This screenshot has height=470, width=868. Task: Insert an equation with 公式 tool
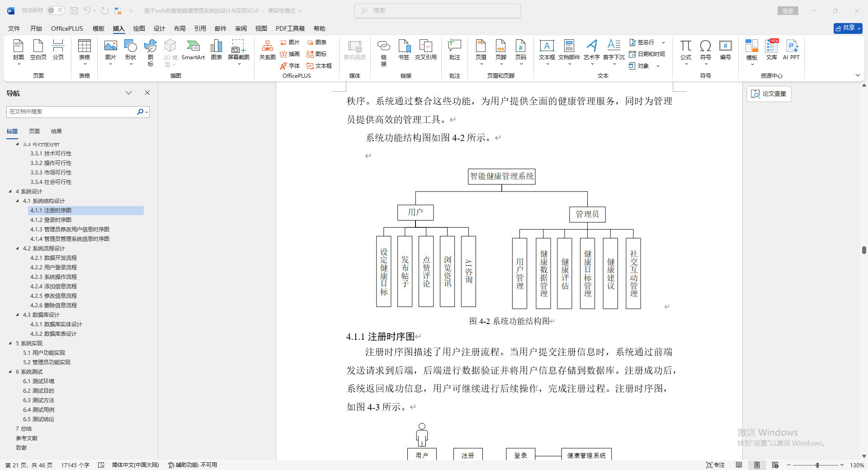pos(685,50)
